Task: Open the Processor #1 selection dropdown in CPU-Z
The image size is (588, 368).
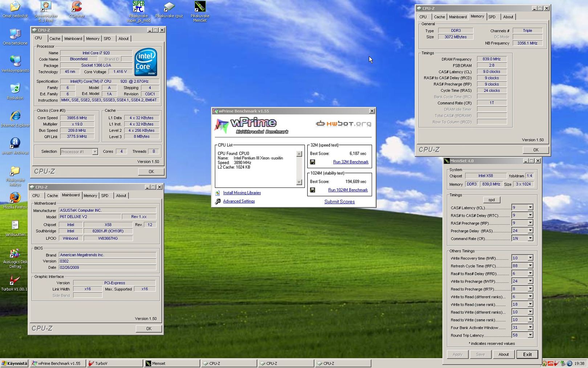Action: point(95,152)
